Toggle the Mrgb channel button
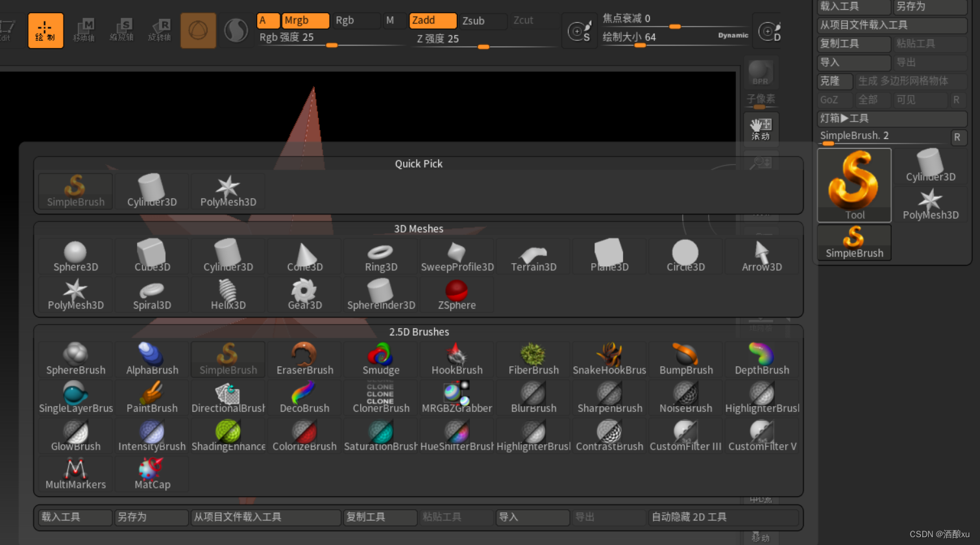Viewport: 980px width, 545px height. tap(305, 21)
